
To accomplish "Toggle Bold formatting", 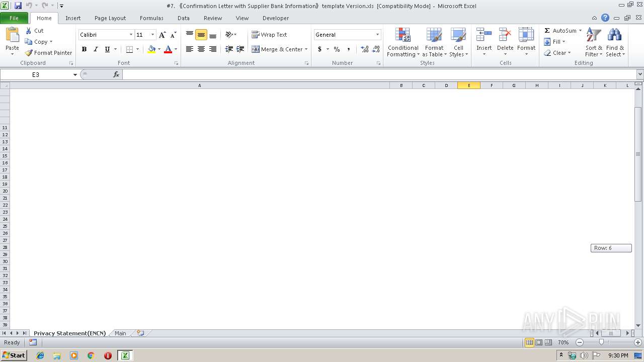I will (84, 49).
